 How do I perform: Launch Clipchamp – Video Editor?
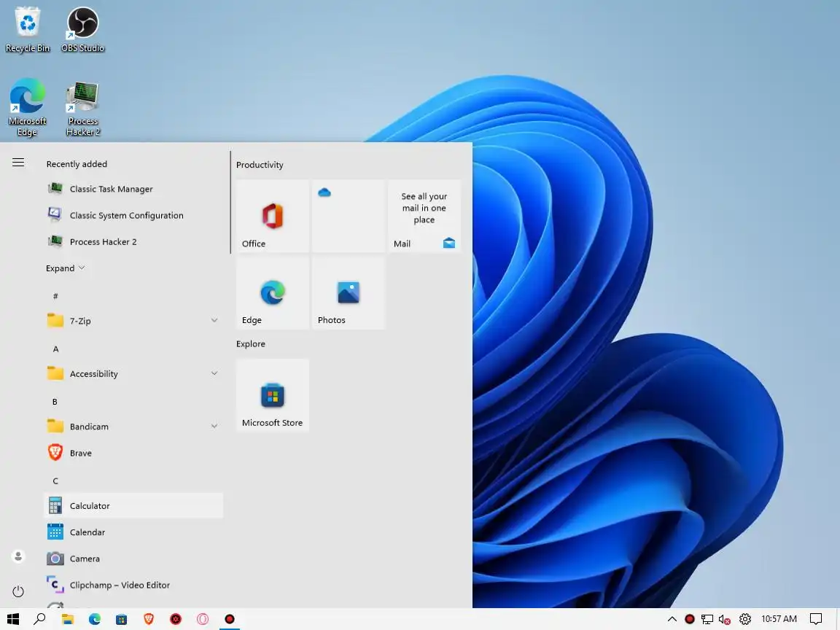point(133,585)
